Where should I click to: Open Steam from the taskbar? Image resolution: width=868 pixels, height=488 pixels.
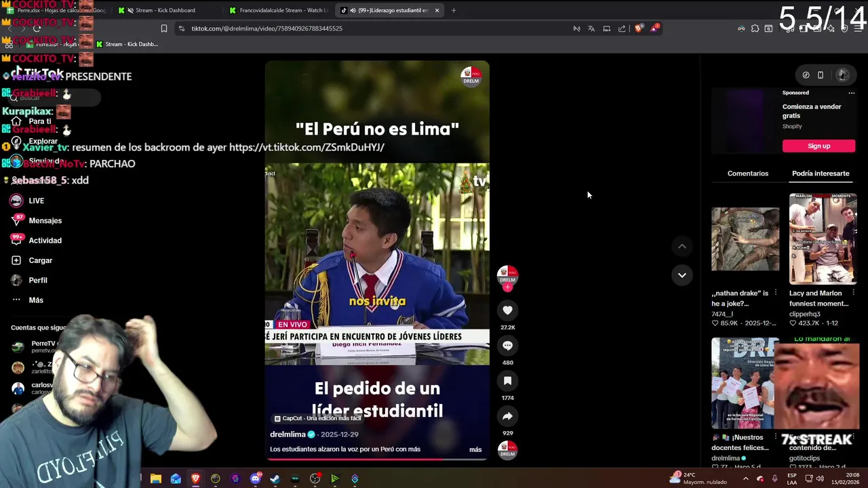point(275,479)
